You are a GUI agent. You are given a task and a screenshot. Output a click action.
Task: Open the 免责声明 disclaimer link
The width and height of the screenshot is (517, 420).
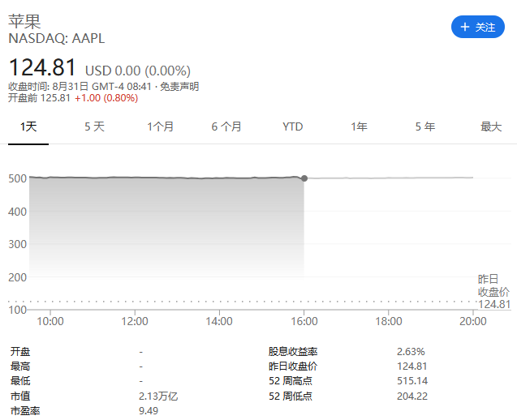[179, 87]
